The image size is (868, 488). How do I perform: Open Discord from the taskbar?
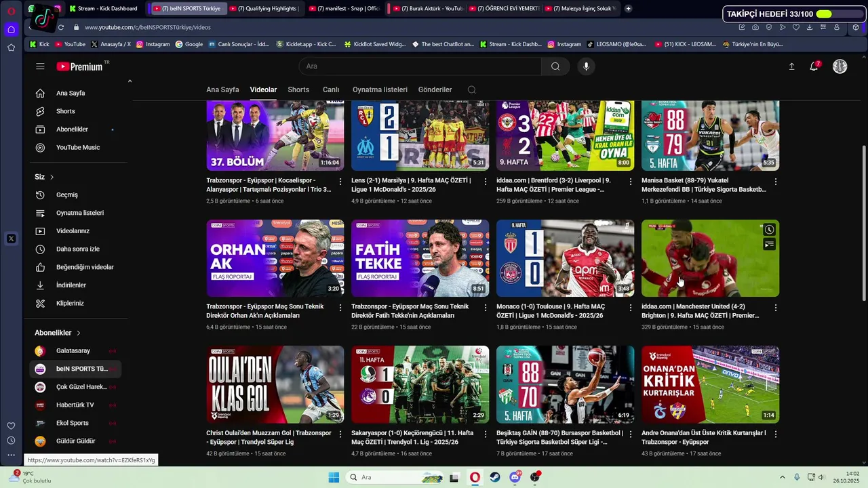(x=515, y=477)
